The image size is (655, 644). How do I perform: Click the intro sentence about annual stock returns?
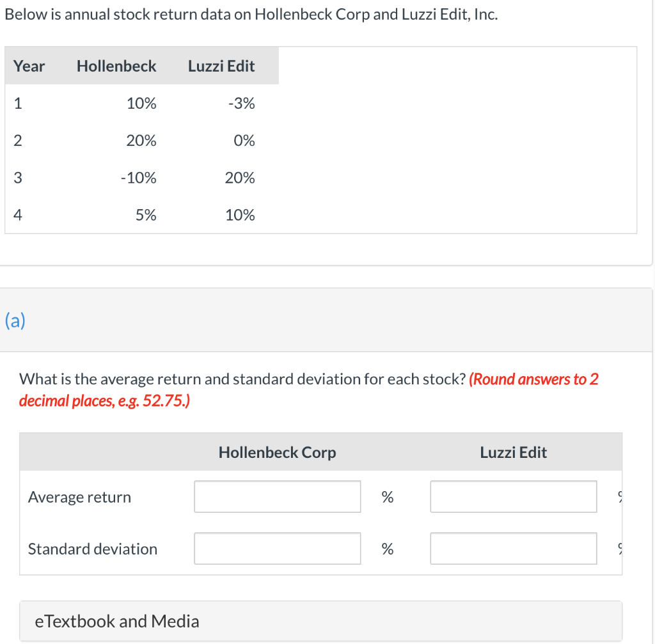(x=251, y=15)
